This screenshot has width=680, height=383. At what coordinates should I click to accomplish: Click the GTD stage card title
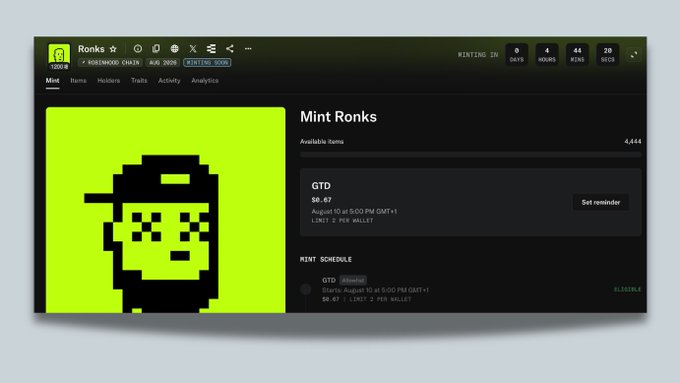click(321, 186)
